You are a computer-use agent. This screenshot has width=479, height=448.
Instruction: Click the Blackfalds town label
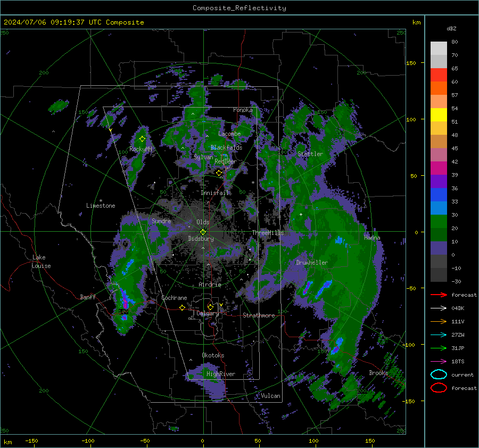(226, 148)
